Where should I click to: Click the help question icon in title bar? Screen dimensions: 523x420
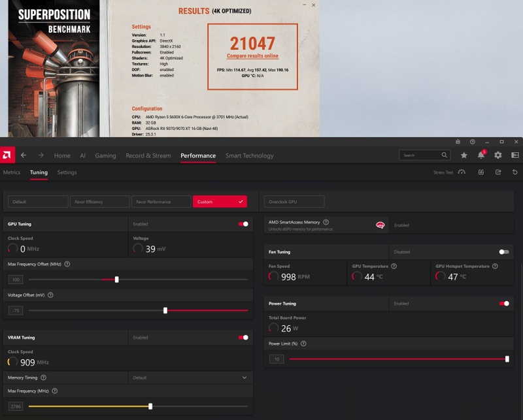coord(472,142)
